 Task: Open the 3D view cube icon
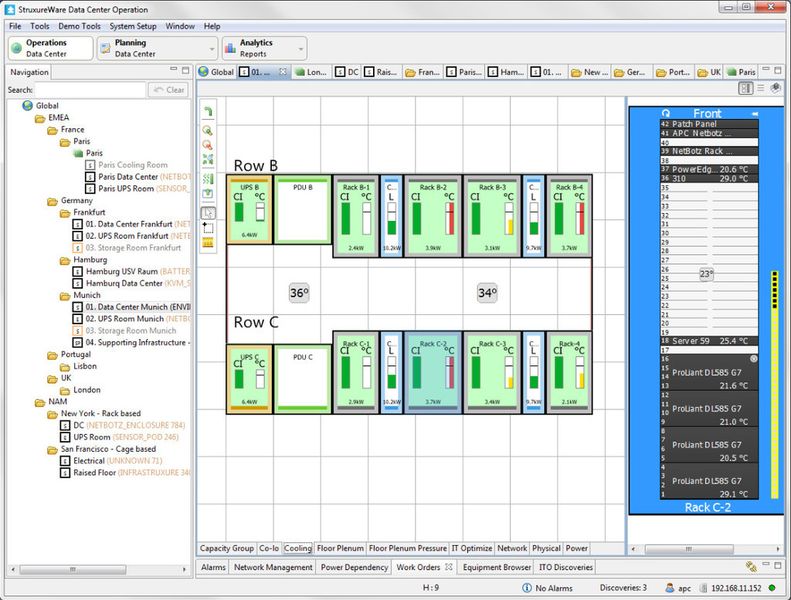point(775,88)
